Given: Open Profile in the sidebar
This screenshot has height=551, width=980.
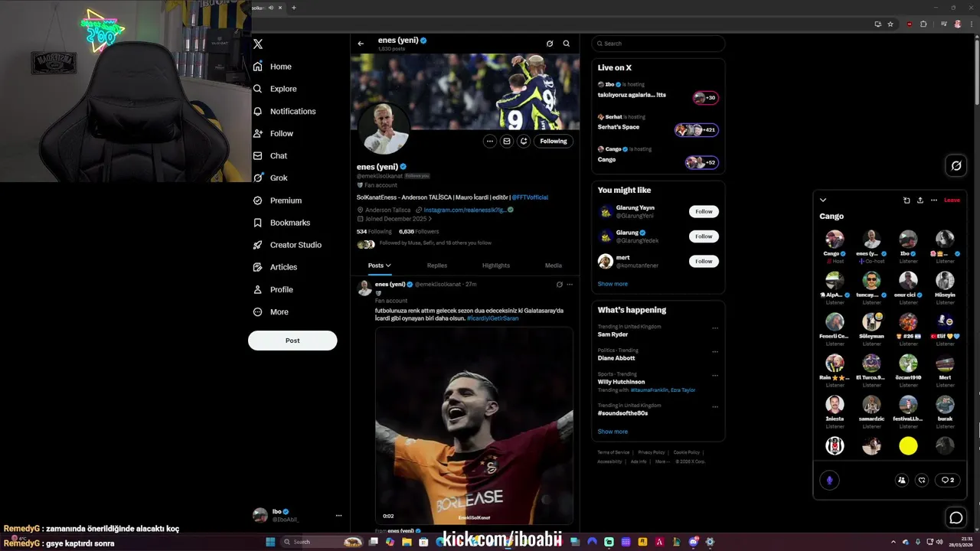Looking at the screenshot, I should [273, 289].
